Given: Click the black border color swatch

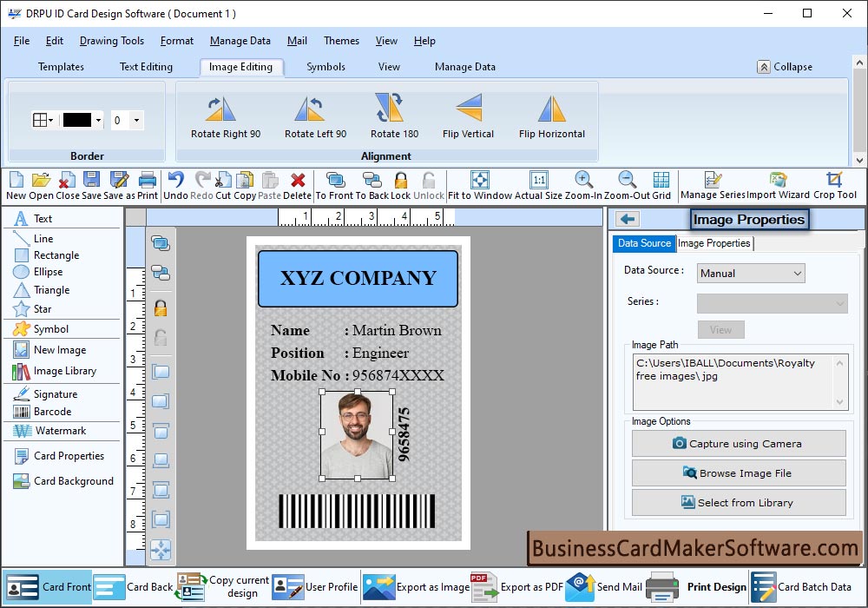Looking at the screenshot, I should 77,120.
